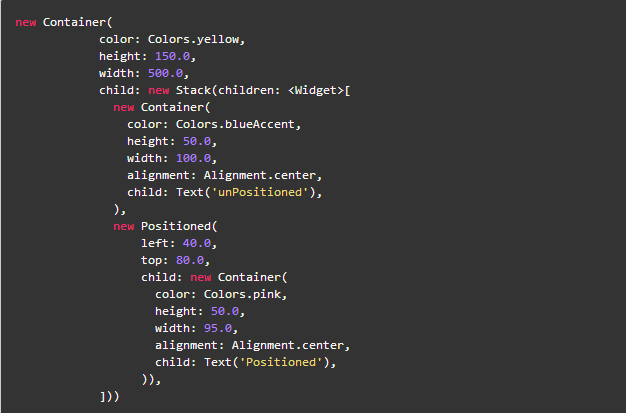
Task: Click the 'Colors.blueAccent' value
Action: (x=235, y=124)
